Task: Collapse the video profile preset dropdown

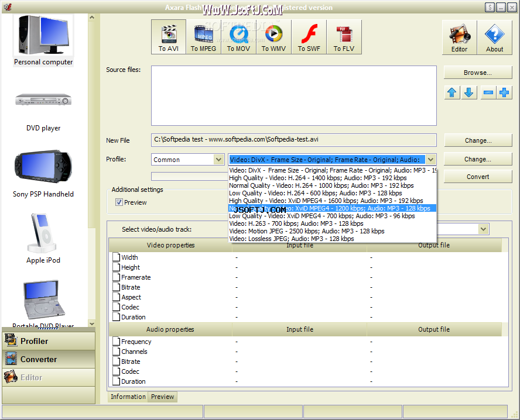Action: click(430, 160)
